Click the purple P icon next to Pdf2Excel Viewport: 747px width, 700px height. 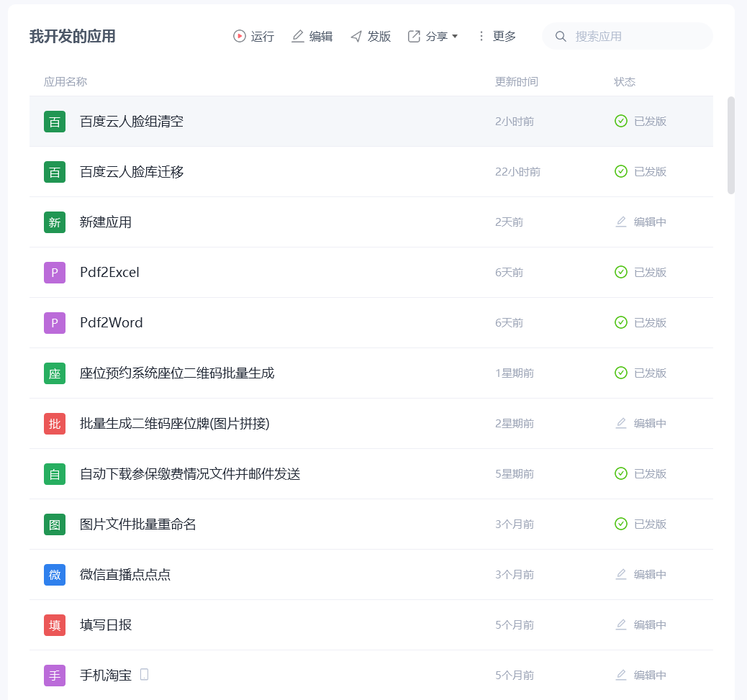tap(54, 272)
